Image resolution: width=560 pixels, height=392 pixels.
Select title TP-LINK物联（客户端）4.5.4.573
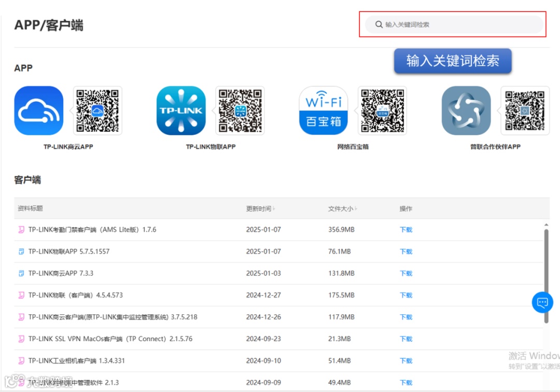point(75,295)
